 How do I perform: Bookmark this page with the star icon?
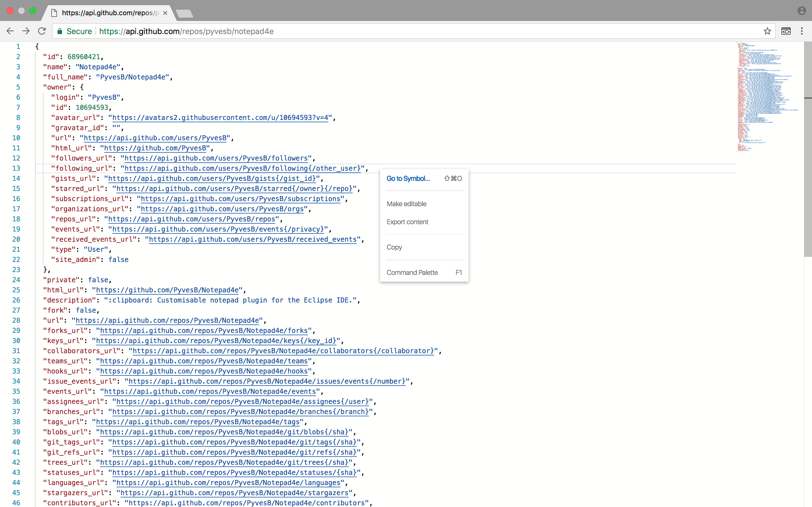click(767, 31)
